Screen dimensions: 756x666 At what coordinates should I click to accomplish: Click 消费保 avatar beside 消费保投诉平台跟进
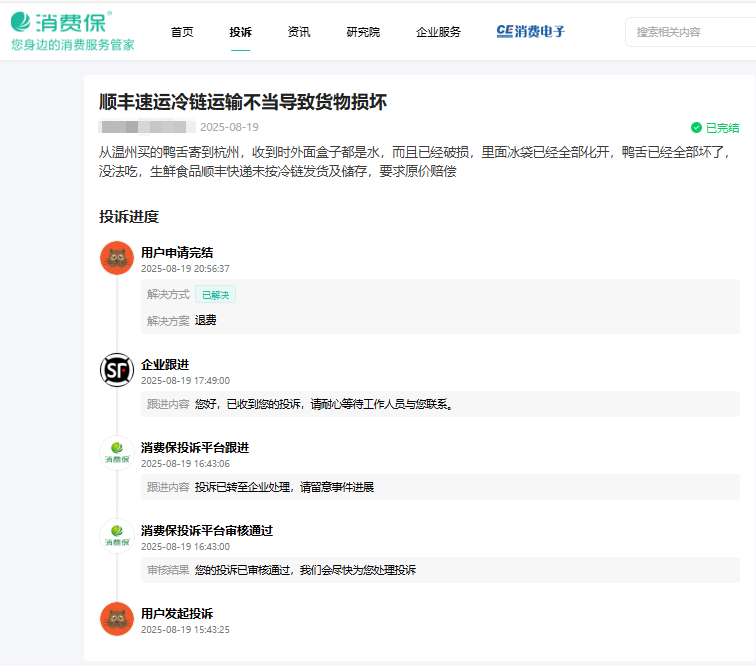117,453
